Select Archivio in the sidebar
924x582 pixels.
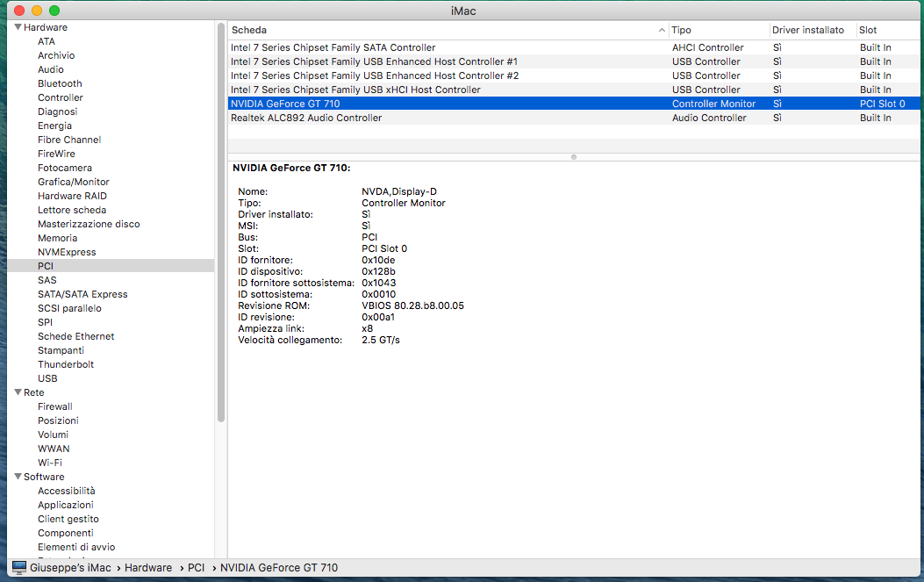pos(56,55)
